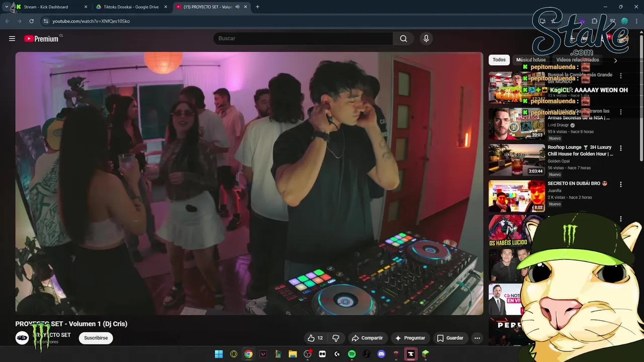
Task: Open the YouTube hamburger guide menu
Action: (12, 39)
